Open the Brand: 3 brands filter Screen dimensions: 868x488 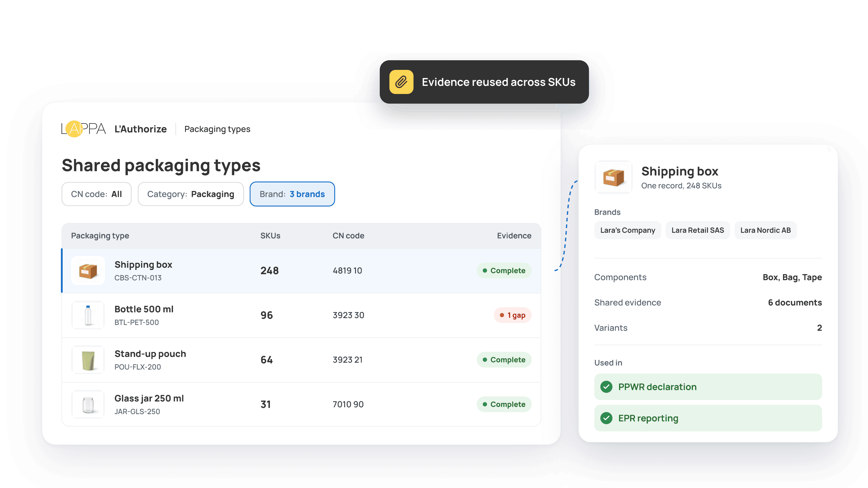pyautogui.click(x=292, y=194)
